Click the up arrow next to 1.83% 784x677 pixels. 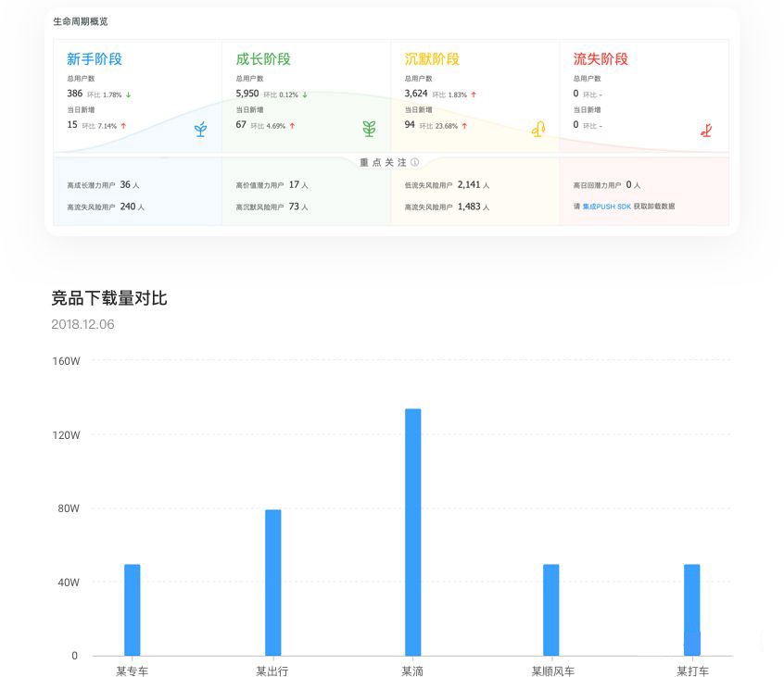473,95
